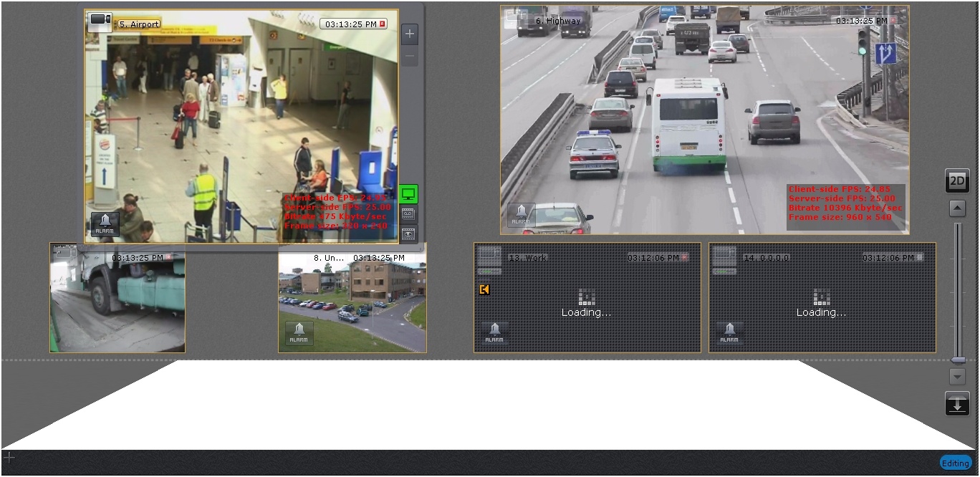Viewport: 980px width, 477px height.
Task: Toggle the eye mode on Airport camera
Action: 408,233
